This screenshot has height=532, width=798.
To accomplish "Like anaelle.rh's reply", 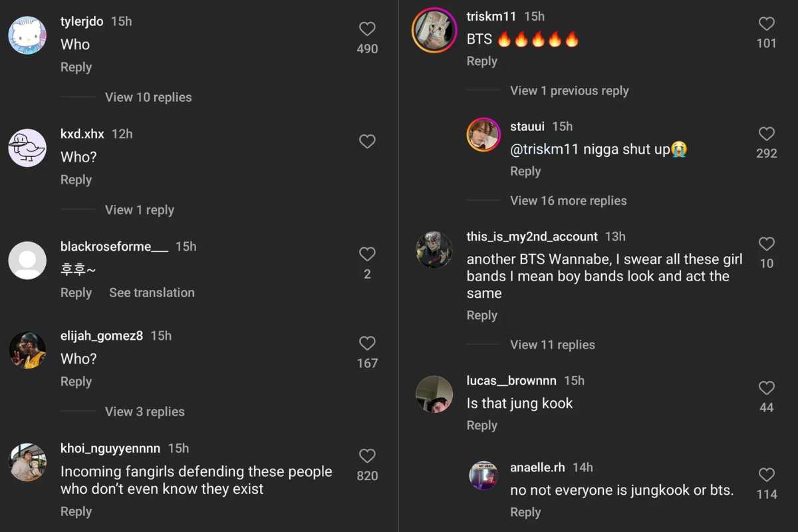I will click(x=767, y=475).
